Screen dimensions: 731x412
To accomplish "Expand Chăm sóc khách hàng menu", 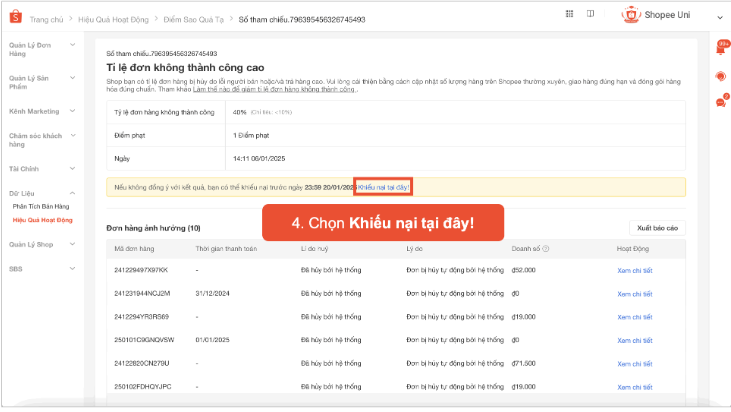I will click(73, 136).
